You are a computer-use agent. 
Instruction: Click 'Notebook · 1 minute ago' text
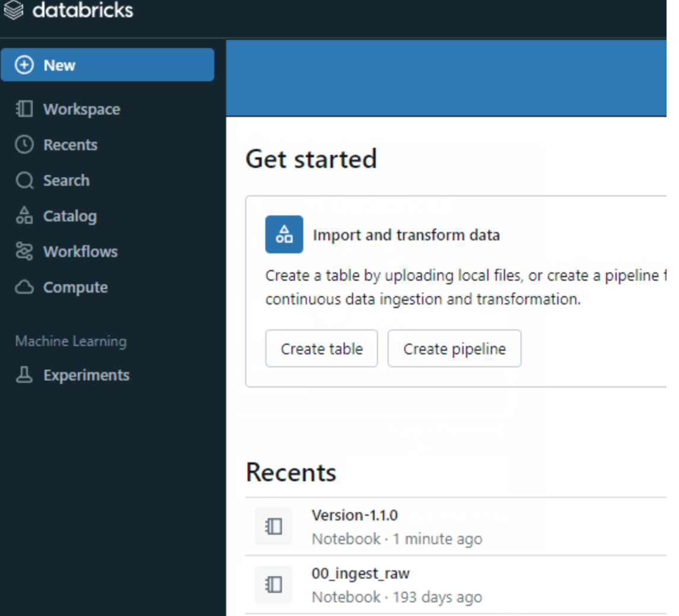tap(397, 539)
